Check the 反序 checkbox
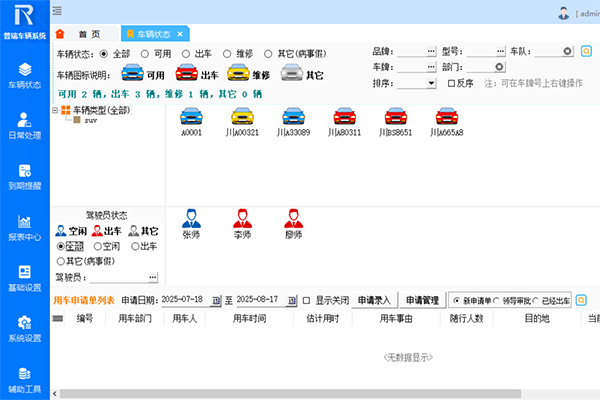The image size is (600, 400). tap(451, 83)
